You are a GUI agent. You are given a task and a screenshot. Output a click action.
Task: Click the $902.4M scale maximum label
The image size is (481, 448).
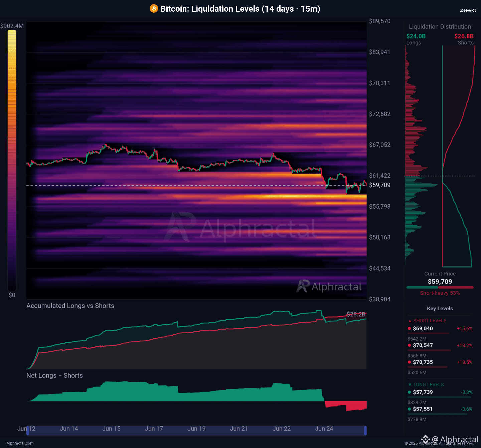12,26
